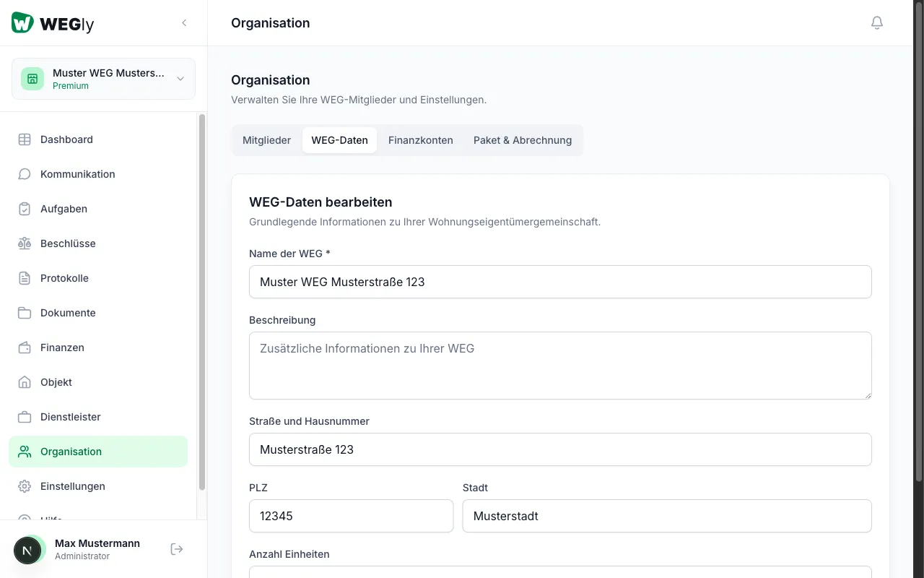The image size is (924, 578).
Task: Click the logout icon next to Max Mustermann
Action: pos(177,549)
